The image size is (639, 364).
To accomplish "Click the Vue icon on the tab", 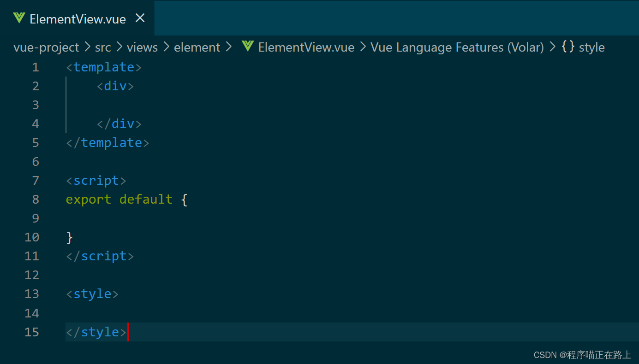I will 19,18.
